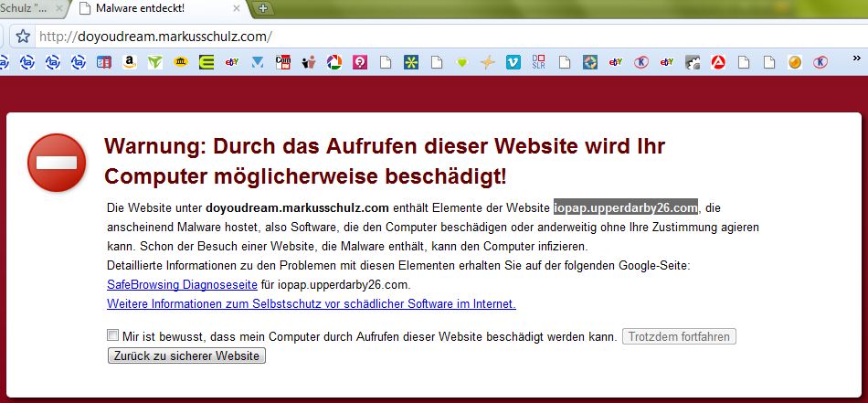Open the Walmart-style yellow asterisk bookmark
Image resolution: width=868 pixels, height=403 pixels.
pyautogui.click(x=411, y=63)
